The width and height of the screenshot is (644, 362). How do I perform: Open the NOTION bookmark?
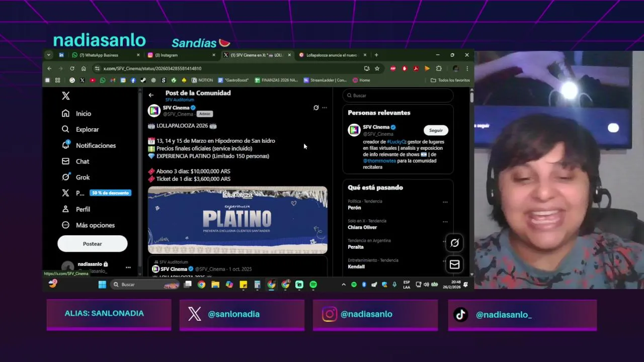(202, 80)
